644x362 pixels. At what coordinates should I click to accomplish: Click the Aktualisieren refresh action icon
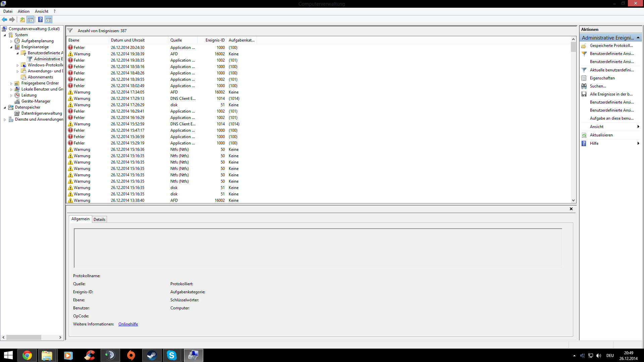point(584,135)
